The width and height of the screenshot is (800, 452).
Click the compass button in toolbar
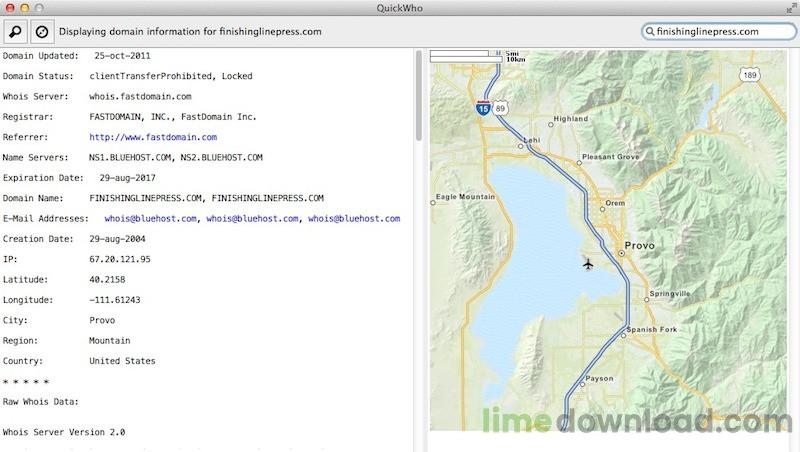click(x=42, y=31)
